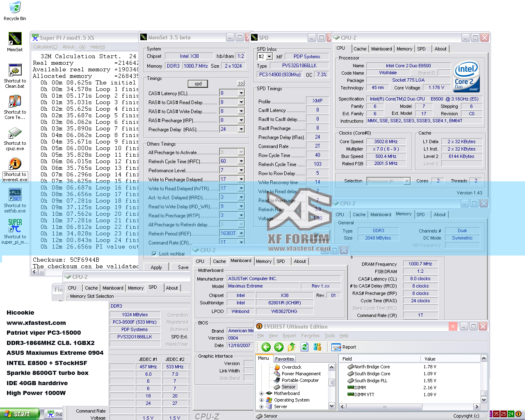Click the MemSet Save button
This screenshot has width=525, height=420.
(x=183, y=267)
